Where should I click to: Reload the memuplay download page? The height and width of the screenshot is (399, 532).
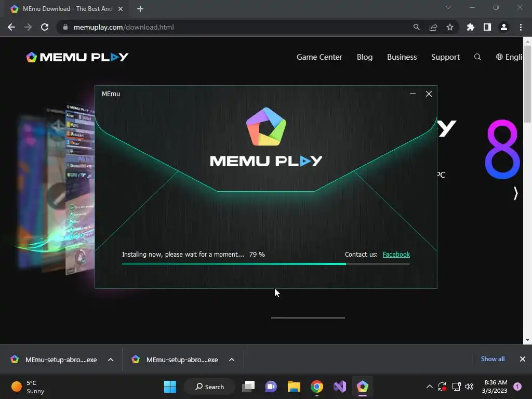[x=45, y=27]
